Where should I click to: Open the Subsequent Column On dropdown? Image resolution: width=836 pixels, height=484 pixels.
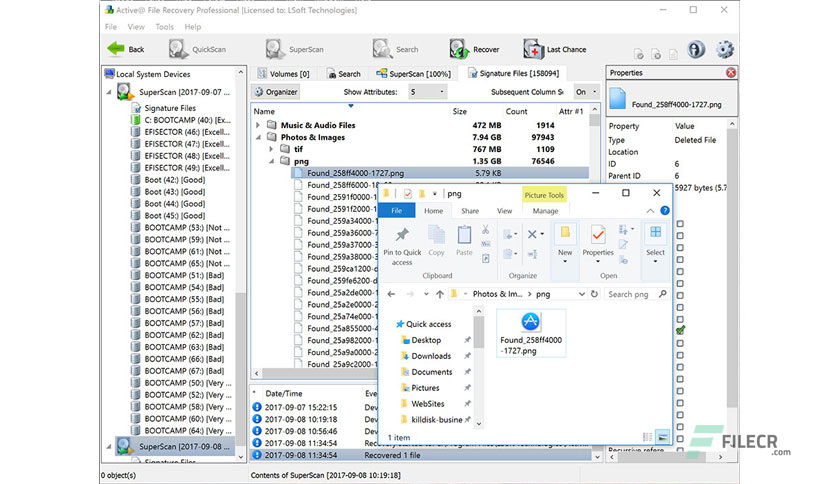(586, 92)
